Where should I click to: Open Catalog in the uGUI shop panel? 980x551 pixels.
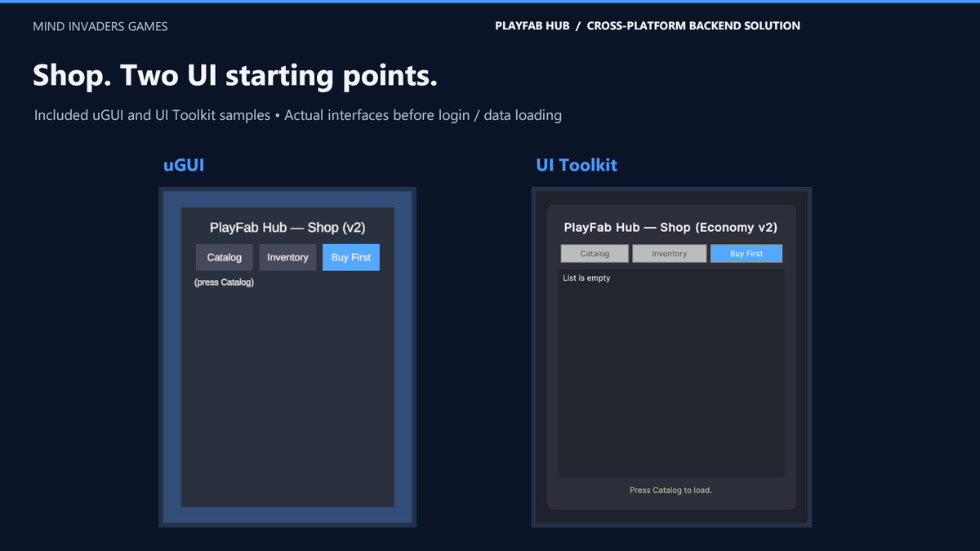coord(225,257)
